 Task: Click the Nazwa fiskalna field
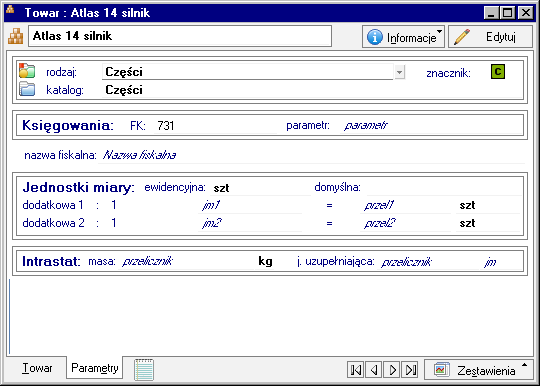[x=311, y=155]
